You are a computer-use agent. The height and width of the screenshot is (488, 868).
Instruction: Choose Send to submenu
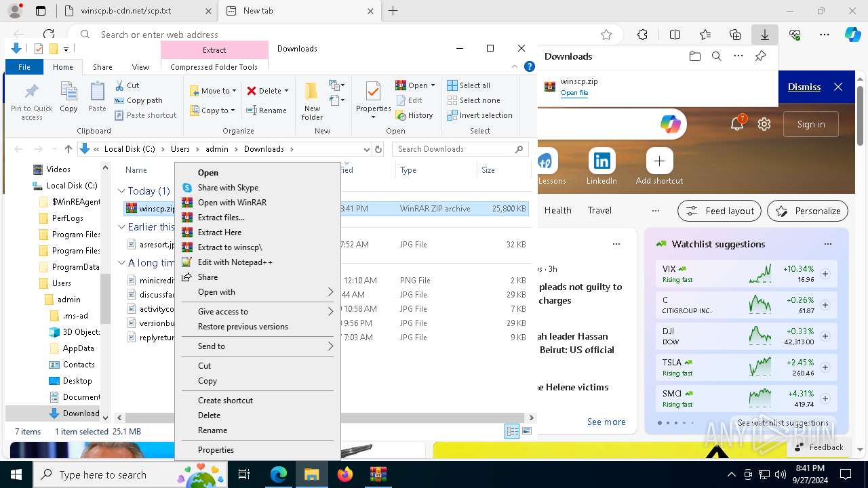pyautogui.click(x=258, y=346)
